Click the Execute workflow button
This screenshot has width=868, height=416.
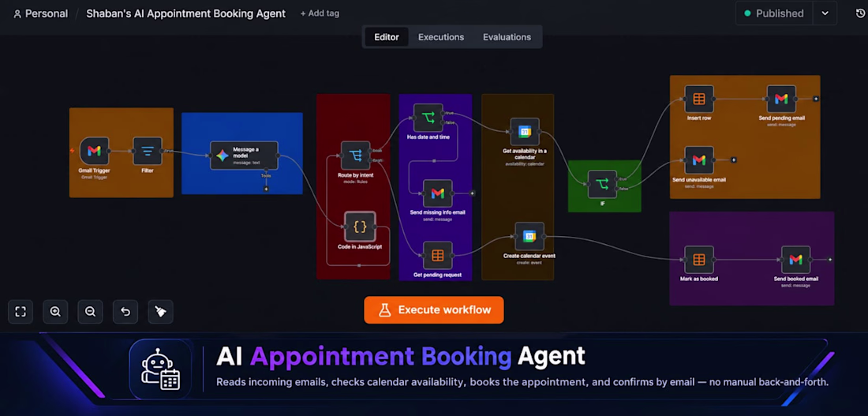tap(434, 310)
